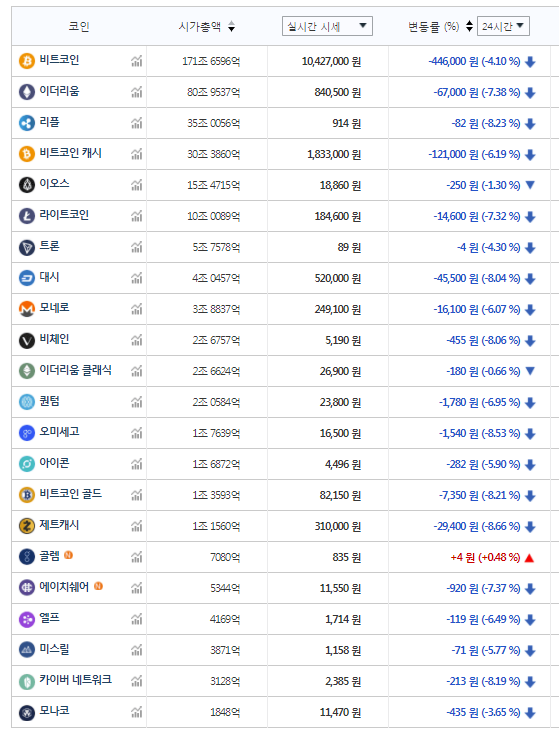Select the change -29,400 원 (-8.66 %)
This screenshot has width=559, height=733.
click(477, 526)
